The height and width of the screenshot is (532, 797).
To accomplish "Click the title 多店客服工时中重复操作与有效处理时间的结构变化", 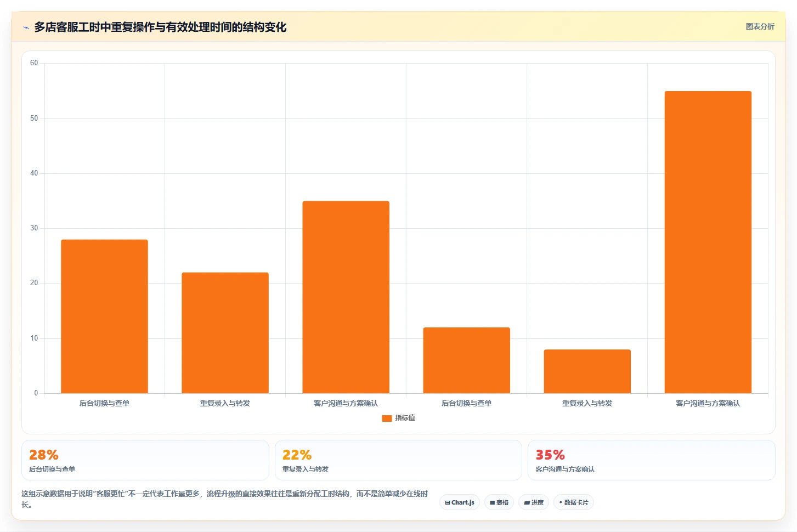I will pyautogui.click(x=160, y=27).
